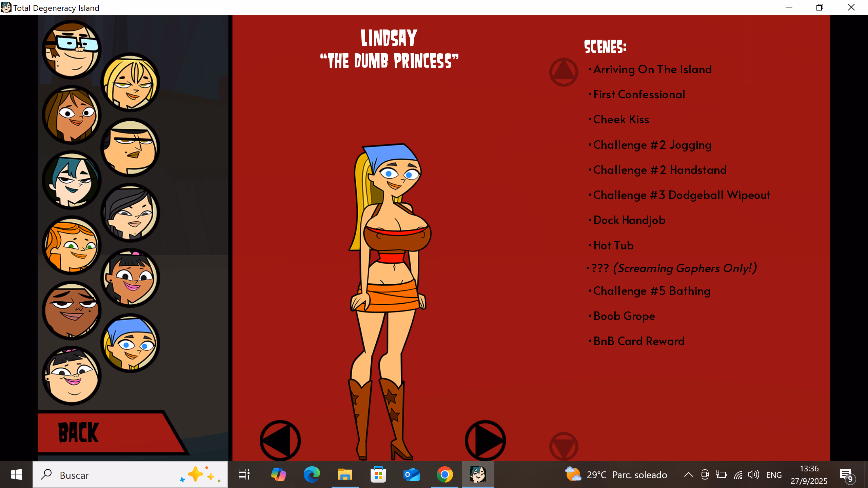Go to the previous character with left arrow

(x=280, y=441)
